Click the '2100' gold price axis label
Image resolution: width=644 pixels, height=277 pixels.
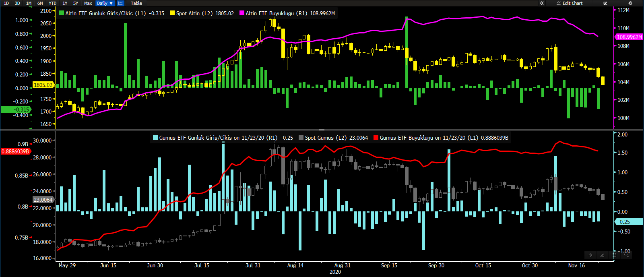[x=46, y=11]
